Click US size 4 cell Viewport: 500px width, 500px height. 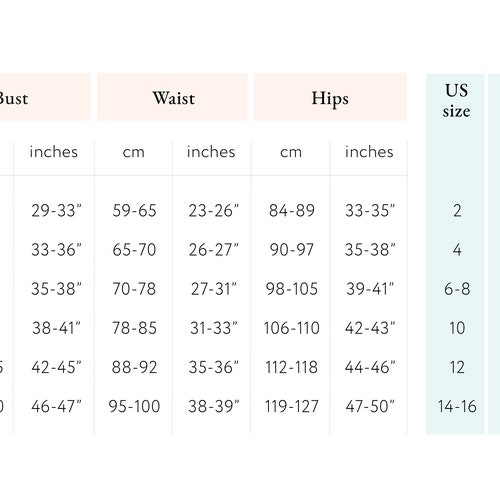[x=457, y=249]
